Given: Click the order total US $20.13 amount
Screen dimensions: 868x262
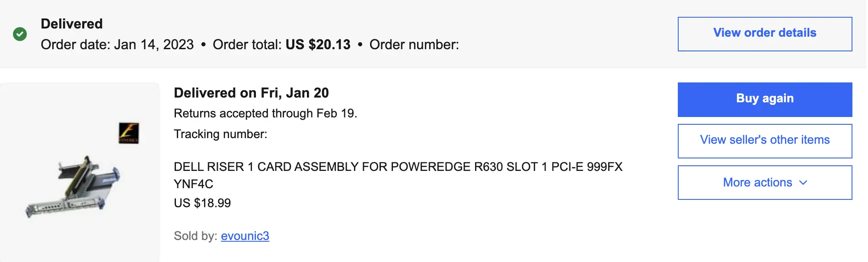Looking at the screenshot, I should (318, 45).
